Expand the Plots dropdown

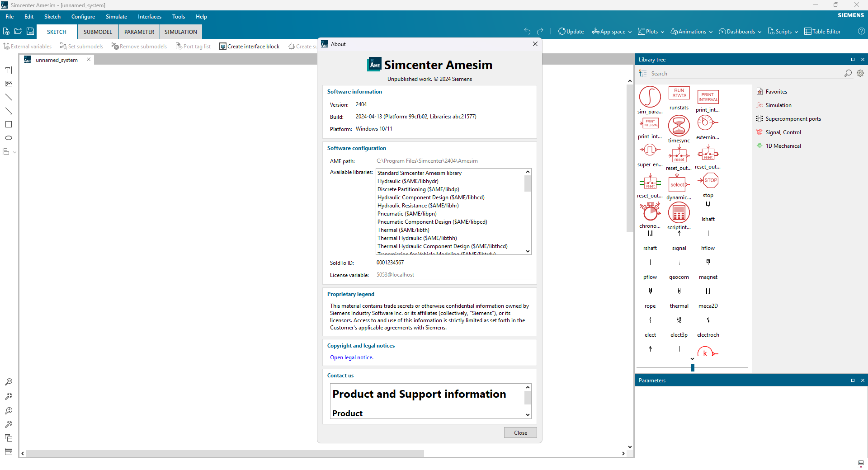point(651,32)
